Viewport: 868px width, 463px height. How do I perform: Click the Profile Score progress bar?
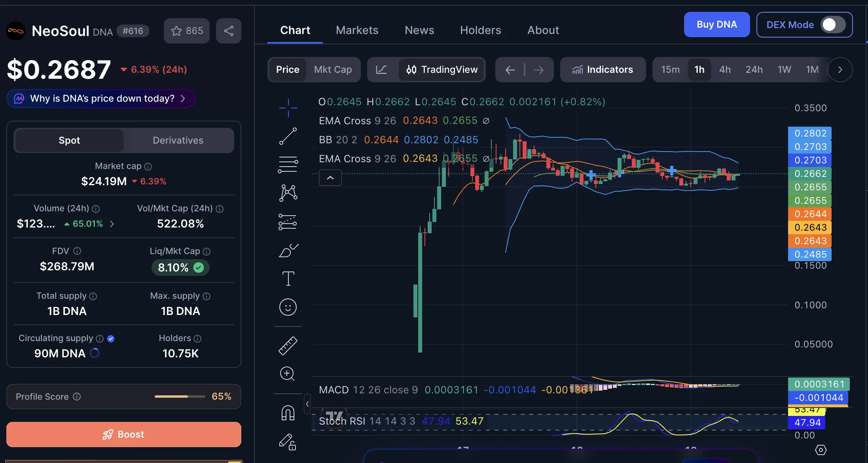(180, 397)
